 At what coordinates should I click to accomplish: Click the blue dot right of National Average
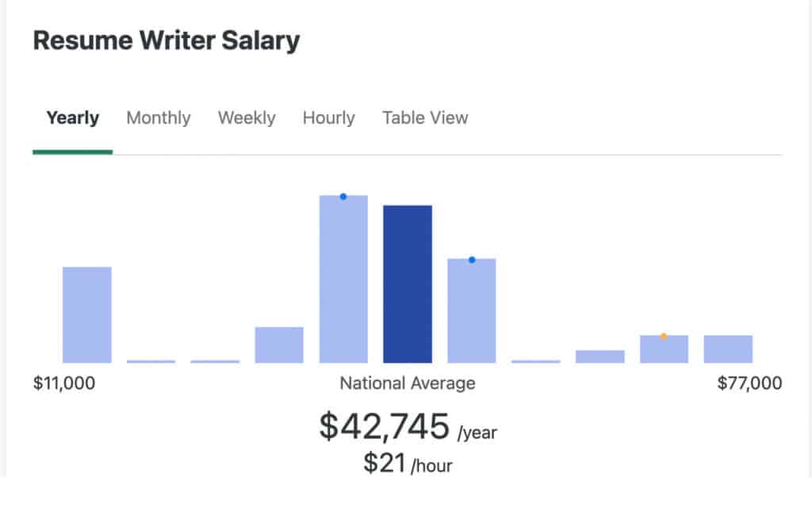point(471,258)
